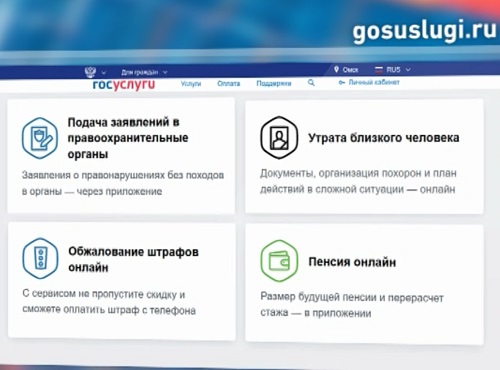Open the search magnifier icon
The height and width of the screenshot is (370, 500).
tap(311, 83)
